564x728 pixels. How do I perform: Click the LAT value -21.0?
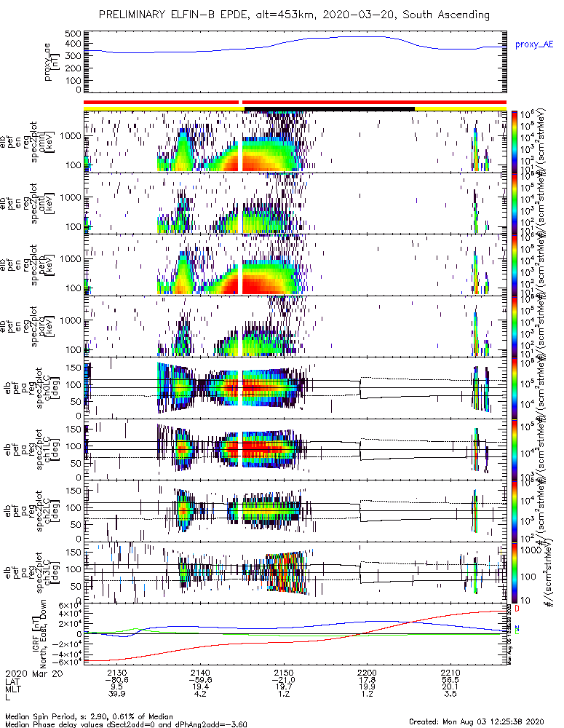click(284, 680)
